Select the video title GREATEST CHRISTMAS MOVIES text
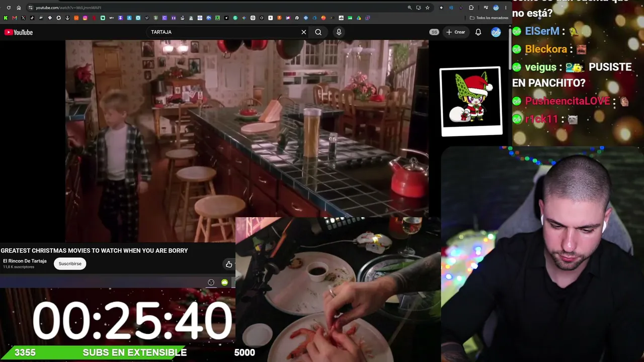The width and height of the screenshot is (644, 362). pos(94,250)
